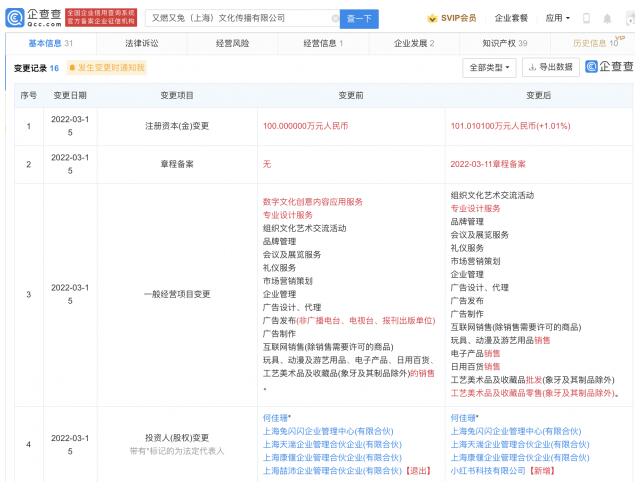The image size is (644, 500).
Task: Select the row number 3 cell
Action: [29, 295]
